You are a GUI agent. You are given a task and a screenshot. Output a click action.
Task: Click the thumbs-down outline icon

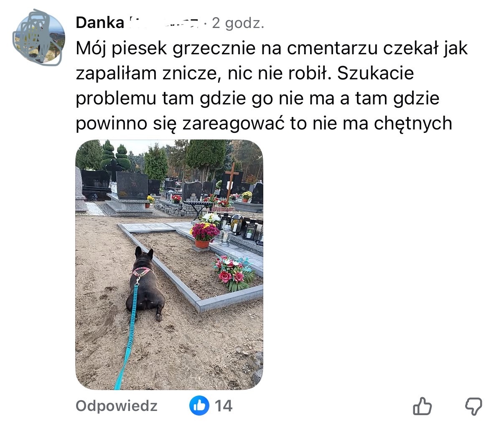tap(473, 406)
